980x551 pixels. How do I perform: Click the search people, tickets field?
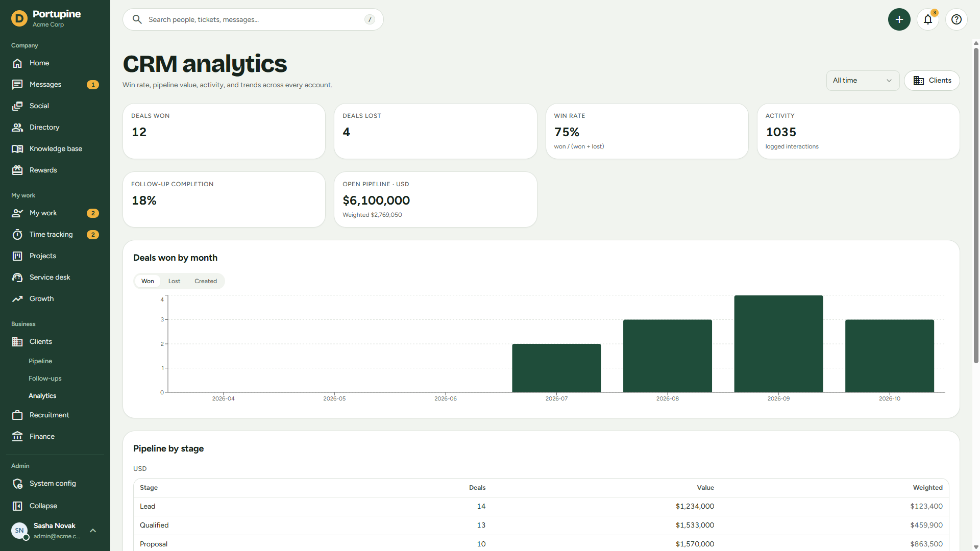[x=253, y=19]
